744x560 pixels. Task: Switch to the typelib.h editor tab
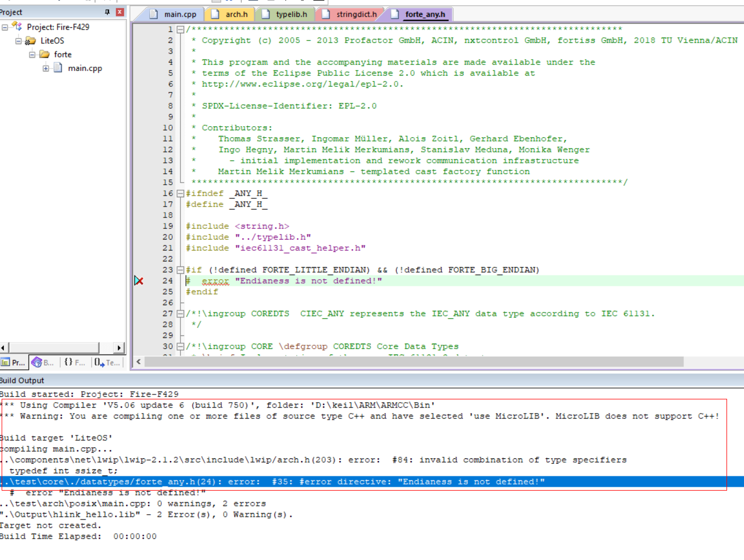pyautogui.click(x=285, y=14)
